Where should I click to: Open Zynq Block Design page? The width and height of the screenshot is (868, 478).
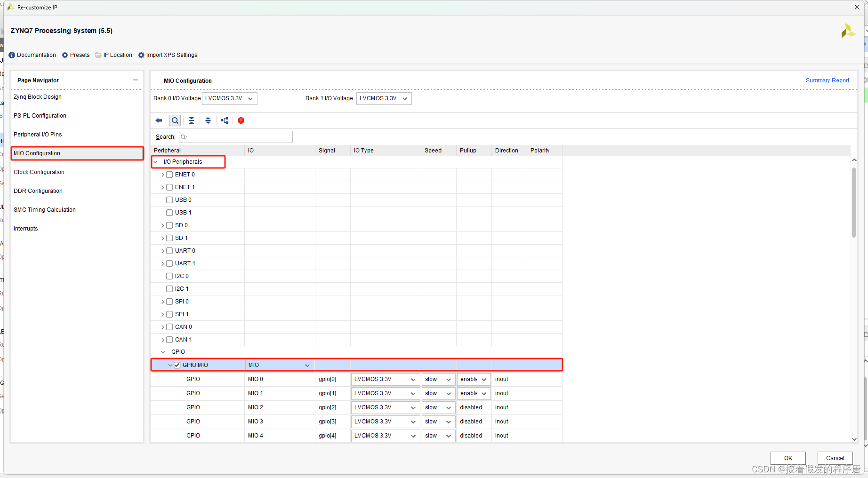click(38, 97)
